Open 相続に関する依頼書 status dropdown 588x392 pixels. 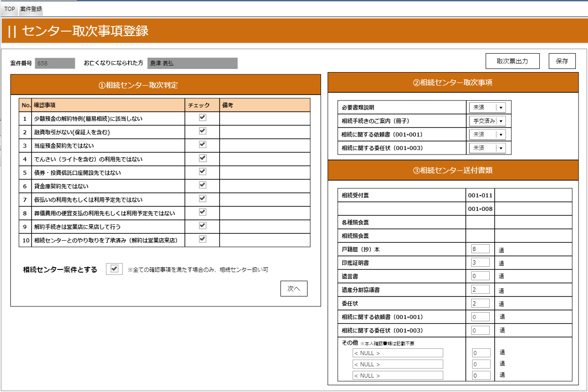click(x=501, y=135)
